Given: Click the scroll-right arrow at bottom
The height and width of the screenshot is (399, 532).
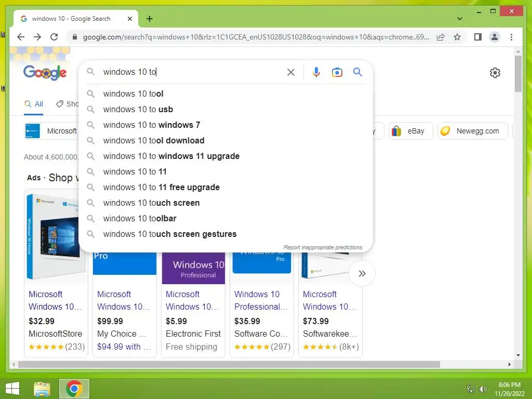Looking at the screenshot, I should pyautogui.click(x=509, y=365).
